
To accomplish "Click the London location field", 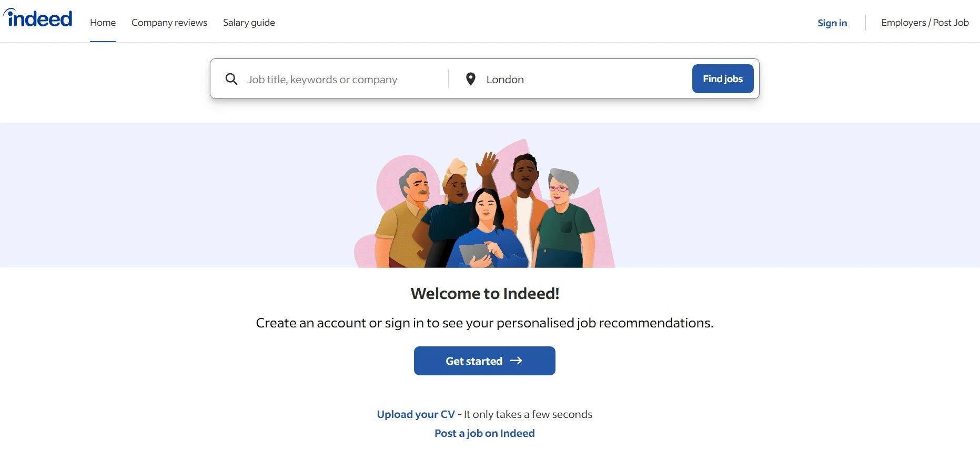I will coord(579,79).
